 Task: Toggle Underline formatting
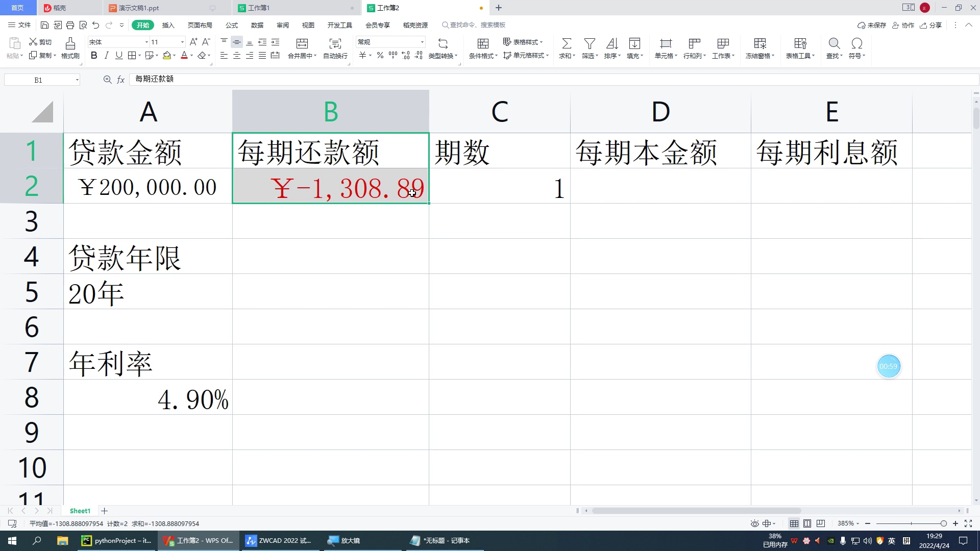point(119,56)
